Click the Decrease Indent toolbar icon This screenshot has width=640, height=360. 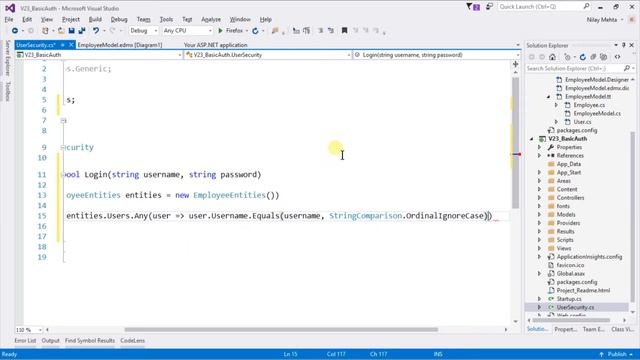point(296,31)
